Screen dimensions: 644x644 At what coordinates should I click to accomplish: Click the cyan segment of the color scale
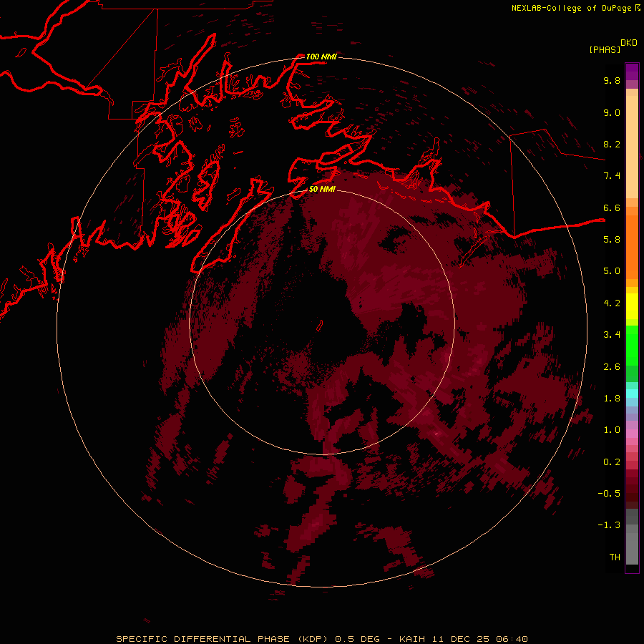tap(632, 394)
